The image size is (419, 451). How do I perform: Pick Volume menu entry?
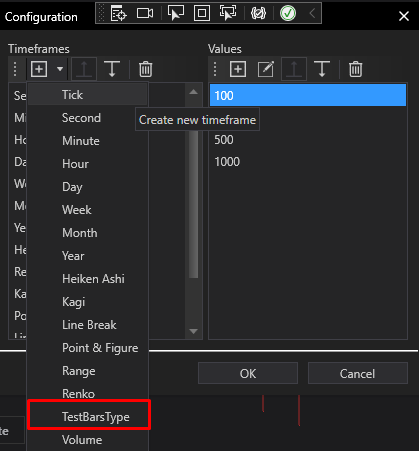[87, 440]
